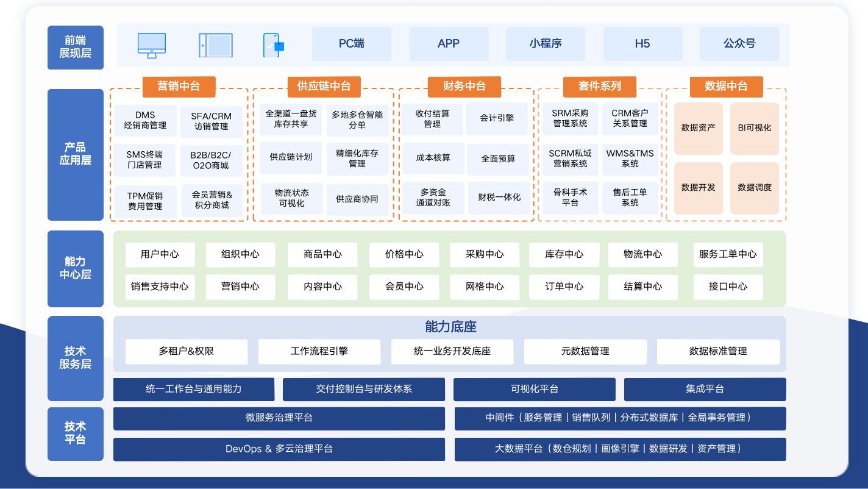Click the mobile phone icon
868x489 pixels.
273,45
